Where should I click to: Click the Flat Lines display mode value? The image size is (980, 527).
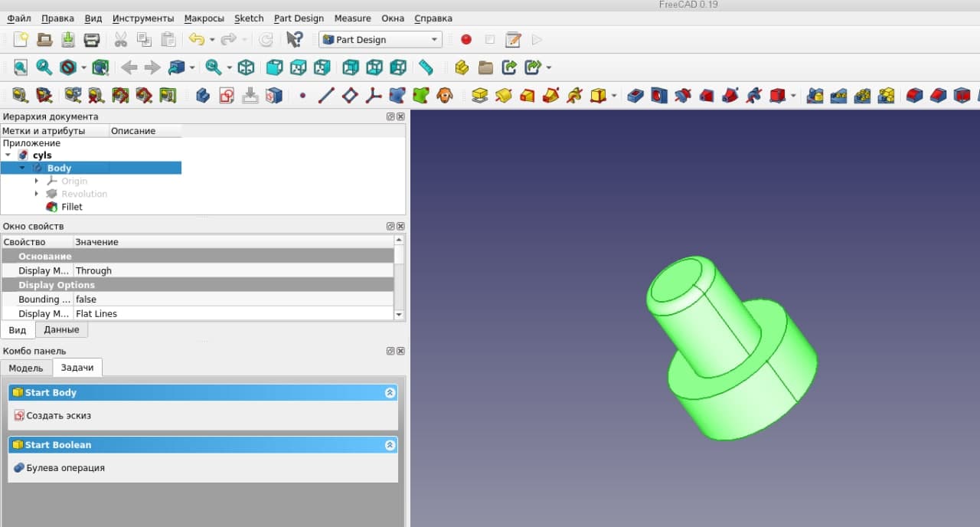point(234,313)
